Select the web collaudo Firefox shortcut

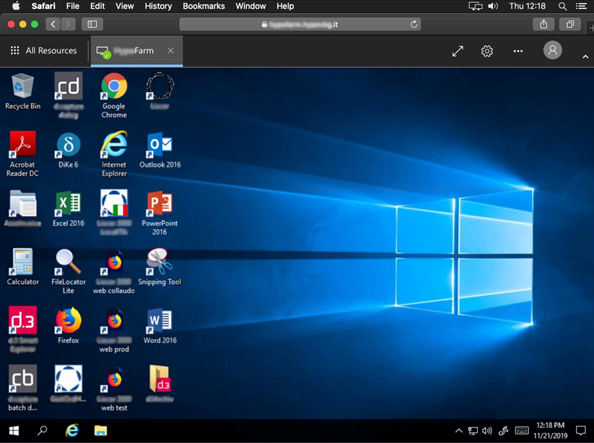[x=114, y=271]
